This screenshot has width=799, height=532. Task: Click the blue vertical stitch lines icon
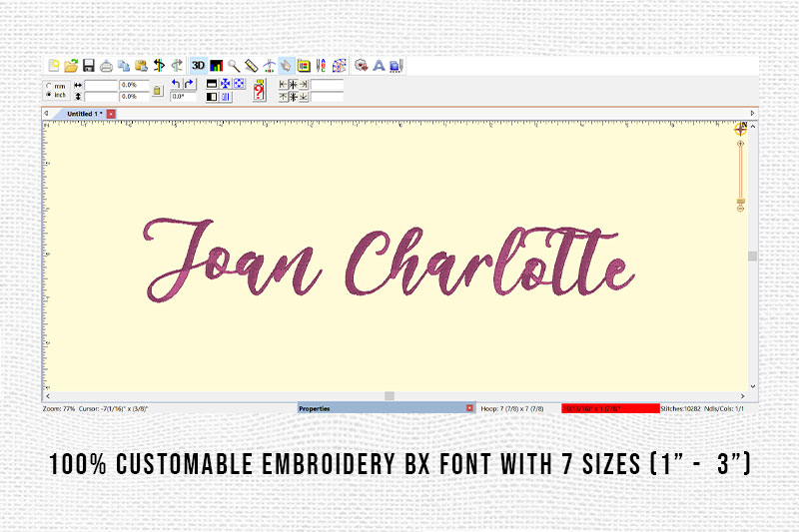tap(226, 96)
